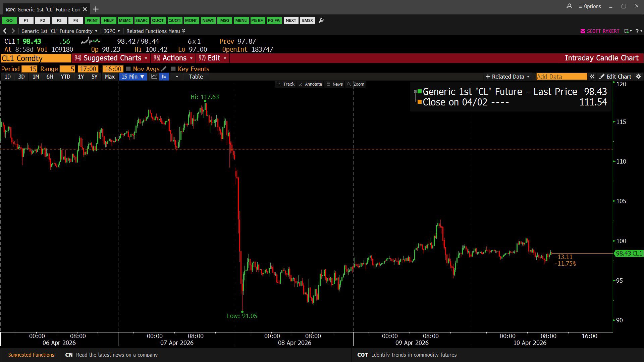The image size is (644, 362).
Task: Click the Add Data input field
Action: pos(561,77)
